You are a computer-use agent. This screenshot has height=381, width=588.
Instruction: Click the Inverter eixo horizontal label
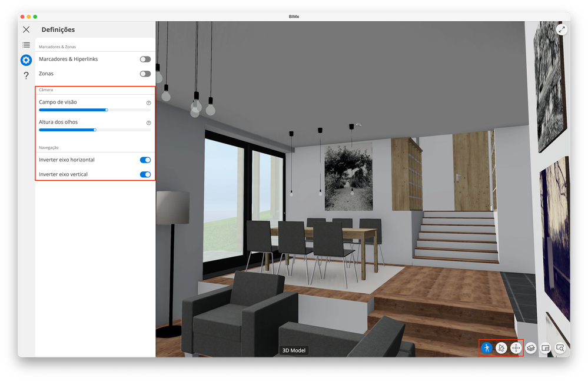(x=67, y=160)
